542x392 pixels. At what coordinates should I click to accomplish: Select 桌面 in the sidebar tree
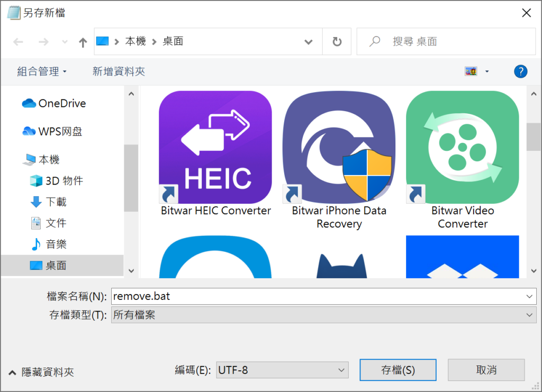[x=62, y=265]
